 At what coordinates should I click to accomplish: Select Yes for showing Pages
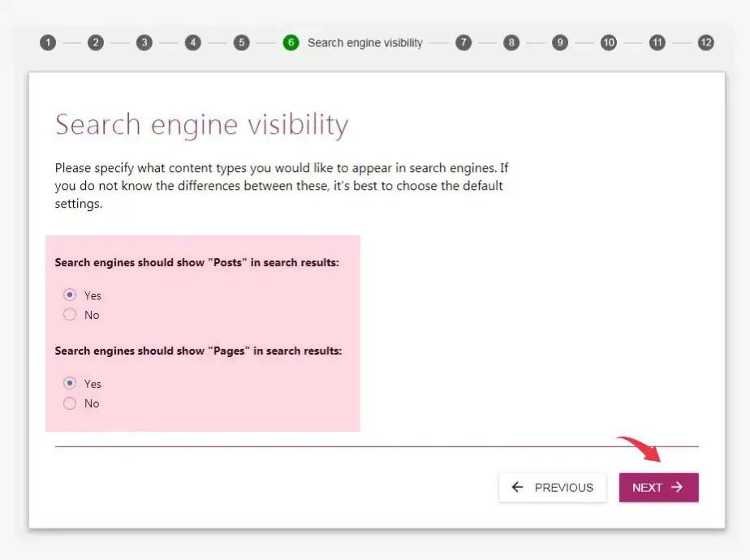(70, 383)
